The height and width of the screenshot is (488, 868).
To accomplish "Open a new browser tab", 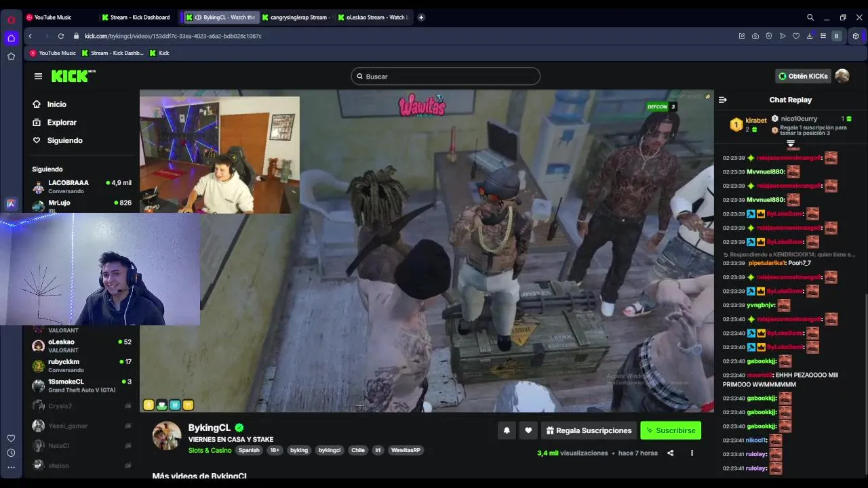I will 421,18.
